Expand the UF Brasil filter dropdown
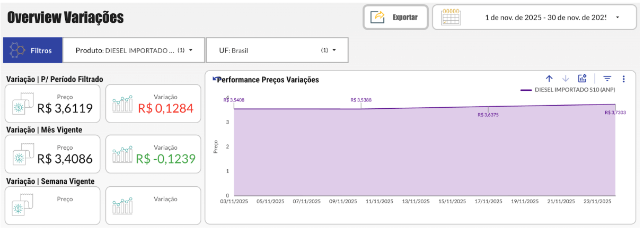The width and height of the screenshot is (644, 233). (334, 50)
